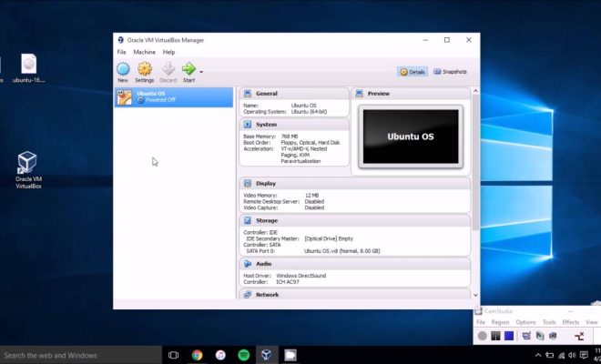Click the details pane vertical scrollbar thumb

pyautogui.click(x=475, y=163)
